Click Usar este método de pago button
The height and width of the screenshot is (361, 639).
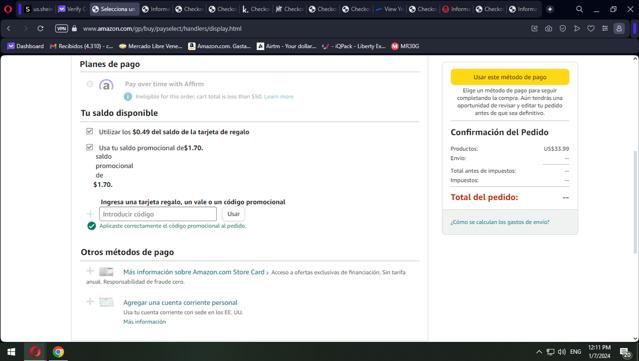(x=510, y=77)
